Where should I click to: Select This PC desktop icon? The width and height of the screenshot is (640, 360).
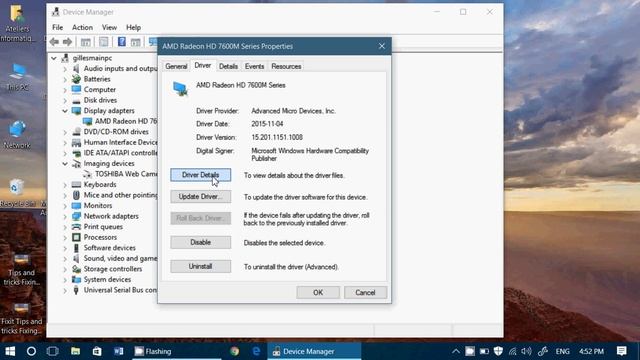[x=18, y=77]
